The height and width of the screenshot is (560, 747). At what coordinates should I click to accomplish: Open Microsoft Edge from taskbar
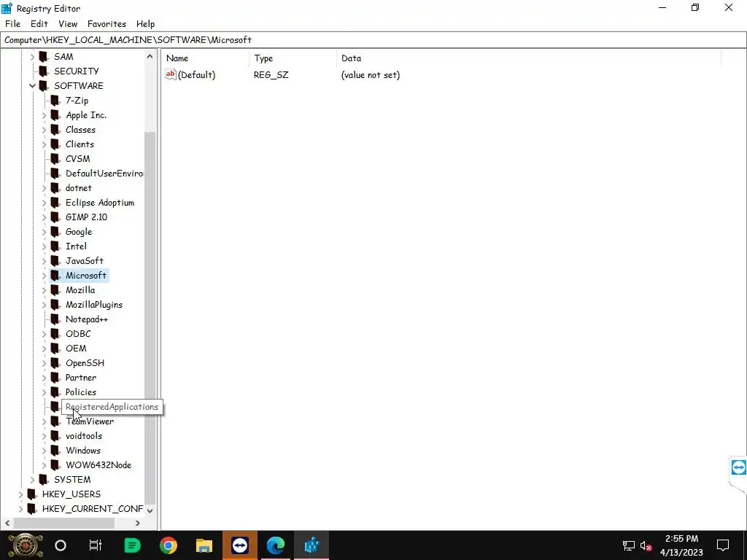[x=275, y=545]
